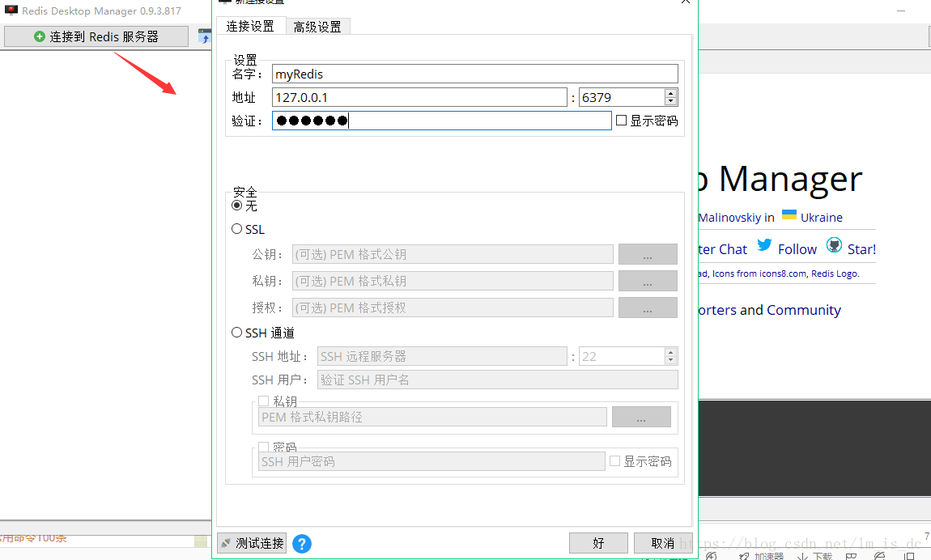931x560 pixels.
Task: Click the 私钥 PEM 格式私钥 field
Action: tap(453, 281)
